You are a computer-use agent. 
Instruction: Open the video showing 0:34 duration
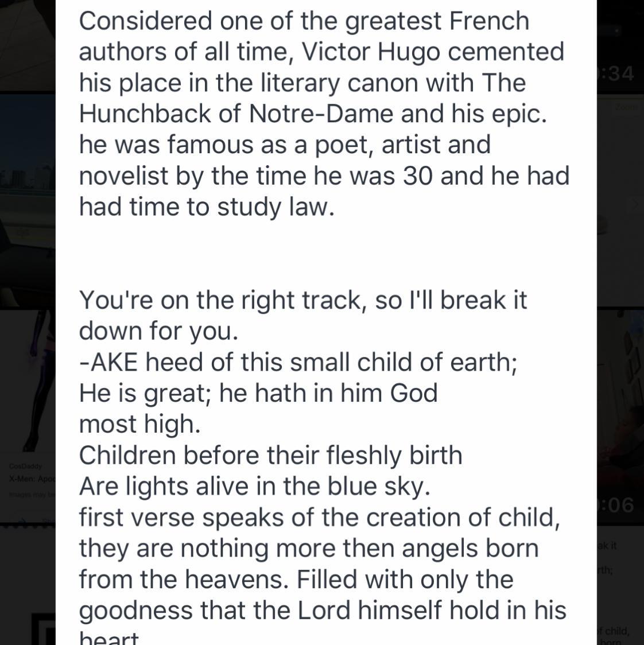tap(620, 45)
